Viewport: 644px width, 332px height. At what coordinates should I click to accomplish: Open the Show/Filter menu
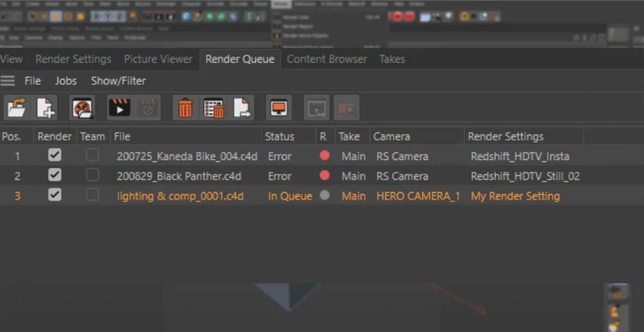click(x=118, y=81)
